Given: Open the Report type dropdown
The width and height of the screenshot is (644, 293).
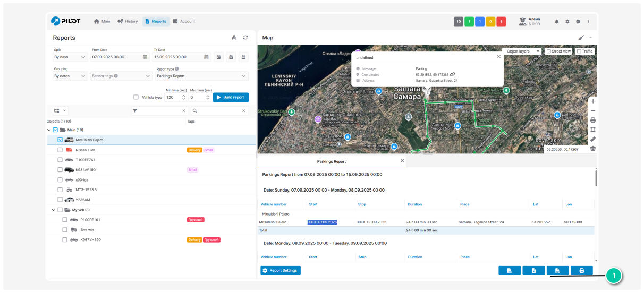Looking at the screenshot, I should point(201,76).
